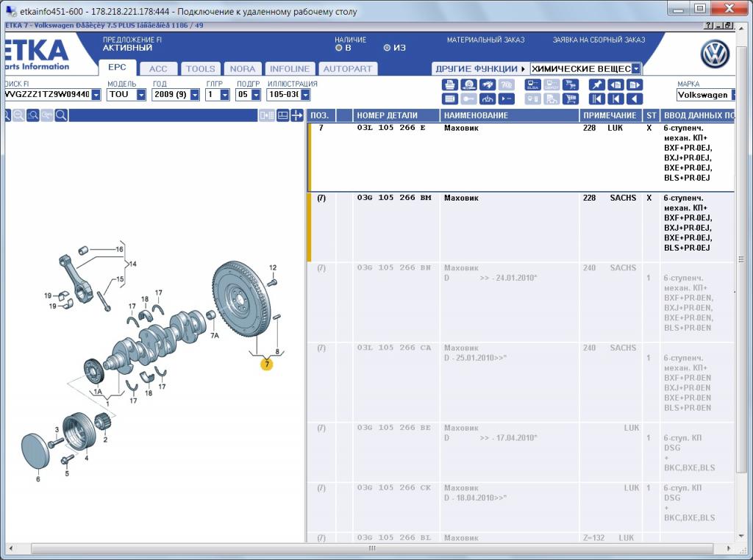
Task: Click the car silhouette toolbar icon
Action: 488,85
